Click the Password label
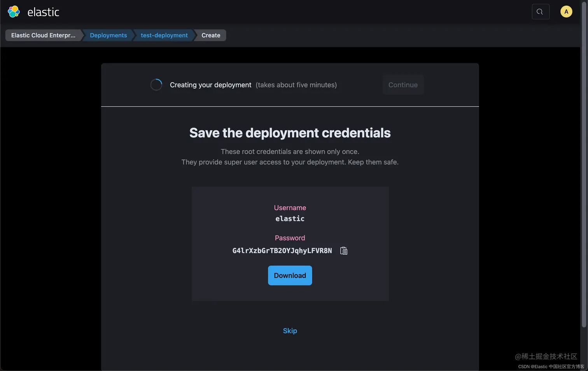 [290, 238]
